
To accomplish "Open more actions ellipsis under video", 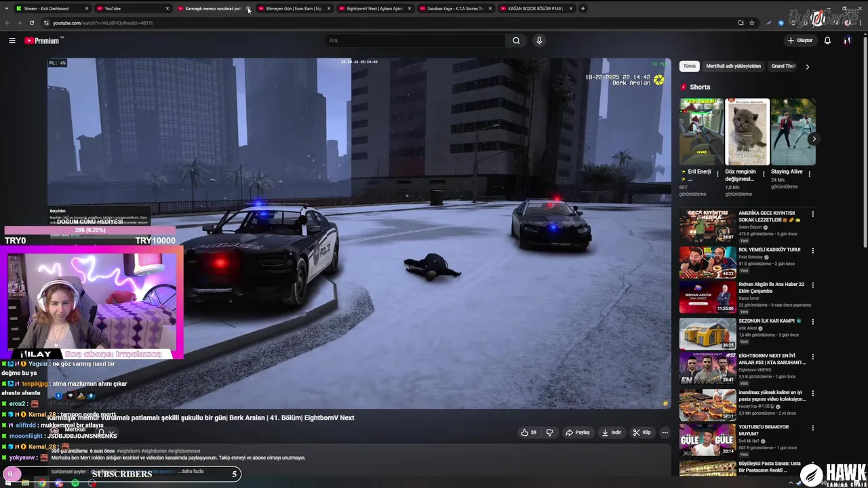I will tap(665, 432).
